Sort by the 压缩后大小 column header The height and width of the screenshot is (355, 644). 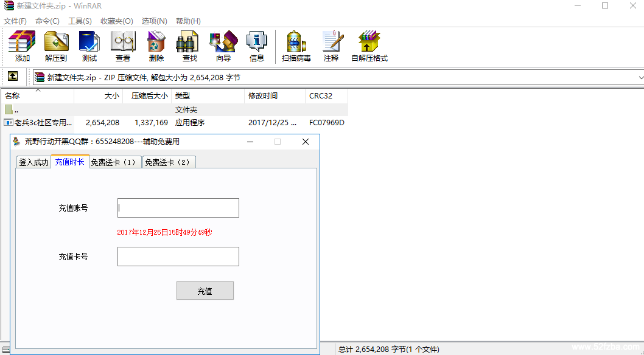point(147,96)
